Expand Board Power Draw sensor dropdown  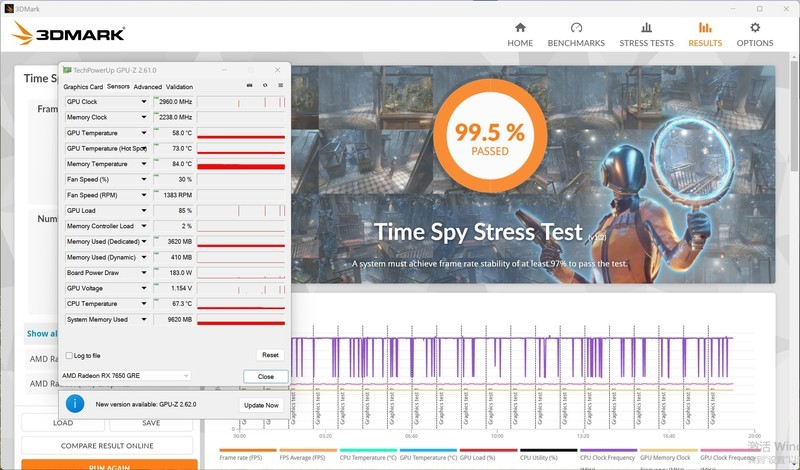coord(144,273)
